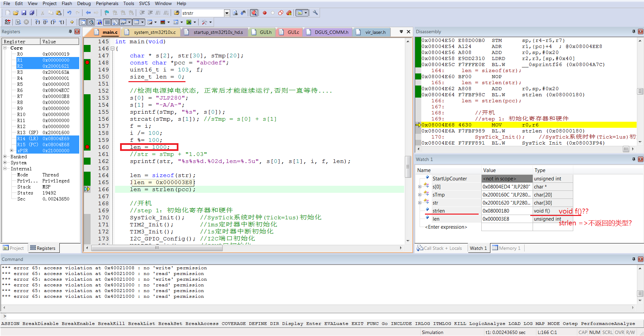Expand the Banked register group
644x336 pixels.
coord(5,157)
